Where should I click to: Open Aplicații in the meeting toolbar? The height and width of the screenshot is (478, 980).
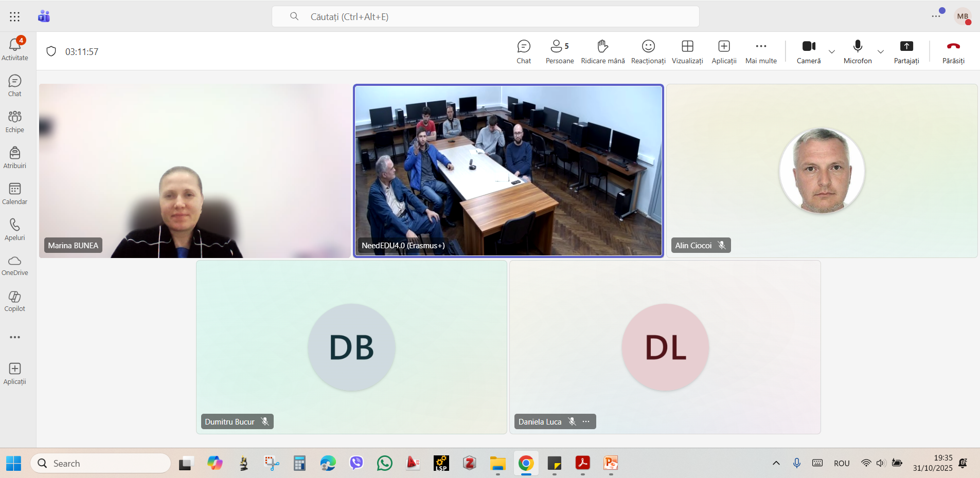pos(724,52)
